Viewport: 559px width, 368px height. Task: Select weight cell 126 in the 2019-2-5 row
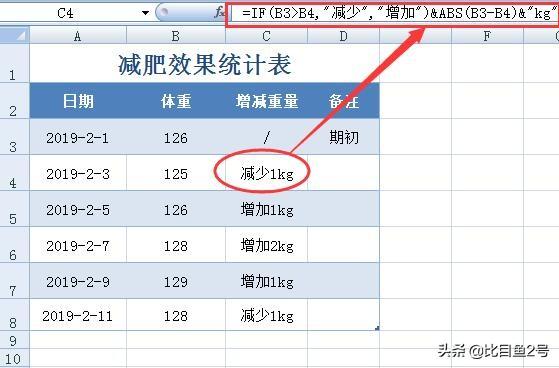click(x=176, y=209)
